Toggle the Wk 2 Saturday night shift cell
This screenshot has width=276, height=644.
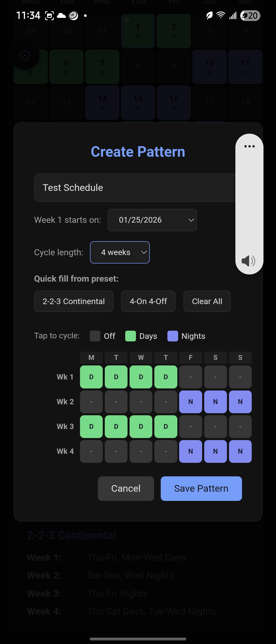pos(215,402)
